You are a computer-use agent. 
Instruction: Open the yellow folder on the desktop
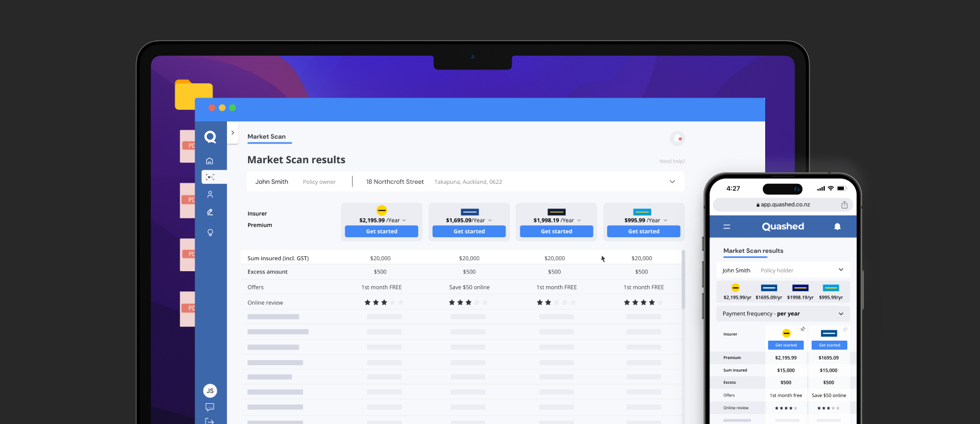click(x=194, y=95)
